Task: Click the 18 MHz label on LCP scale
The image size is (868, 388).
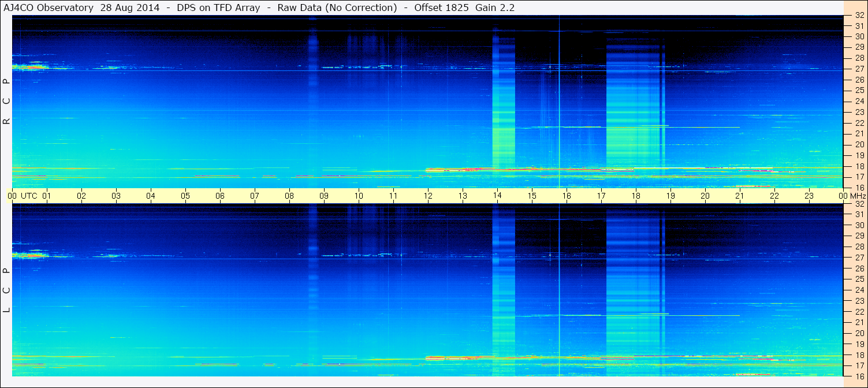Action: (x=859, y=355)
